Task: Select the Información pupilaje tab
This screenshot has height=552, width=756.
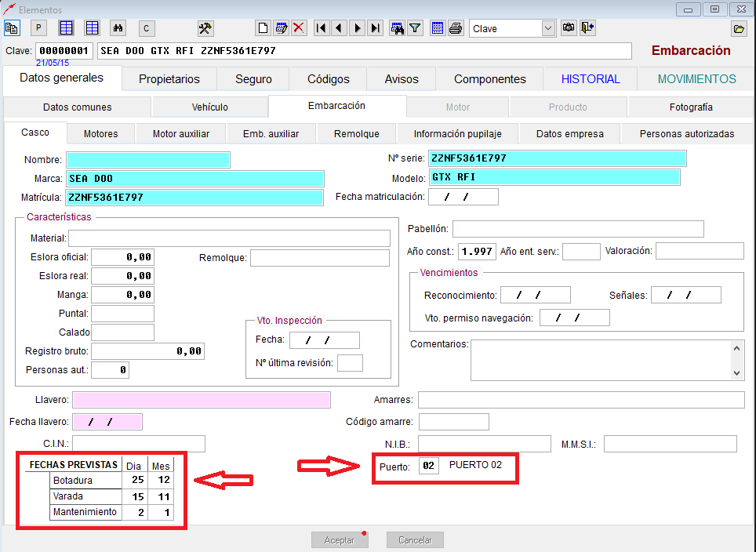Action: tap(457, 133)
